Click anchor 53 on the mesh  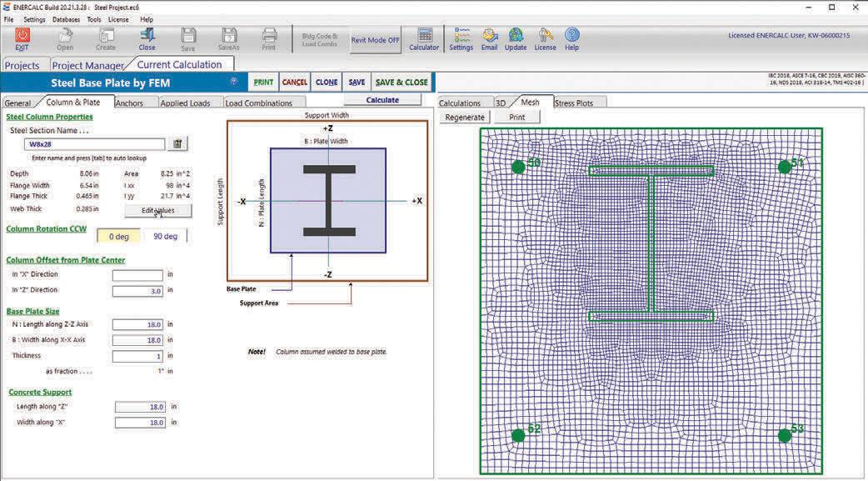pos(785,435)
